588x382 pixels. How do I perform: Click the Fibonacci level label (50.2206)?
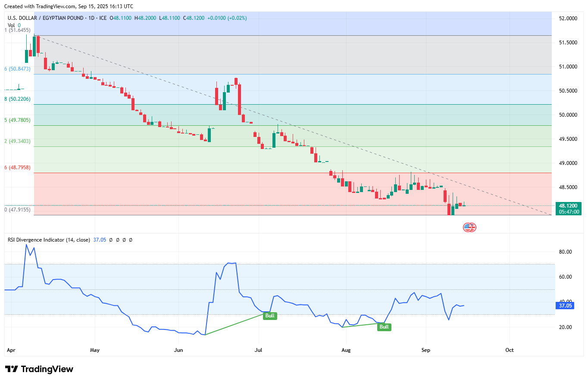(17, 99)
